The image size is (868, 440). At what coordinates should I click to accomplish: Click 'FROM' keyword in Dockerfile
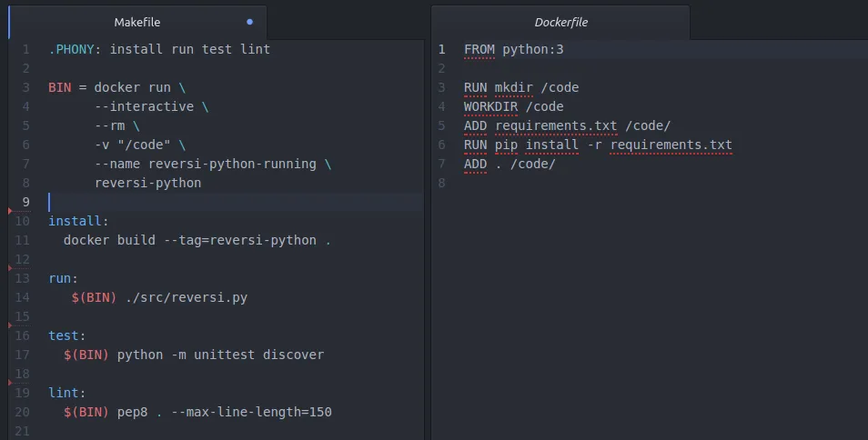(x=479, y=49)
